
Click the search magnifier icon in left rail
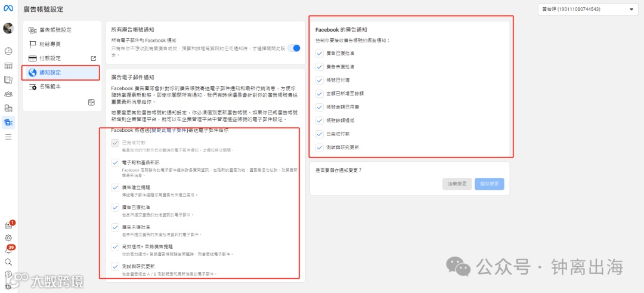click(x=8, y=262)
